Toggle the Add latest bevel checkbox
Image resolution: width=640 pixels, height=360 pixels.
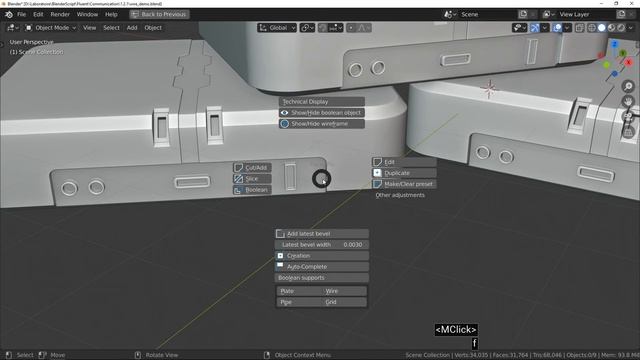coord(280,234)
